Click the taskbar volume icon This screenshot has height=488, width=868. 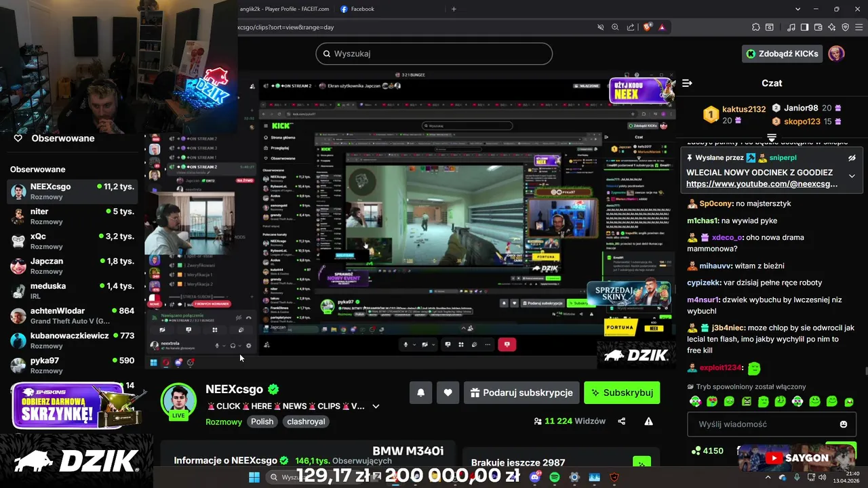822,477
